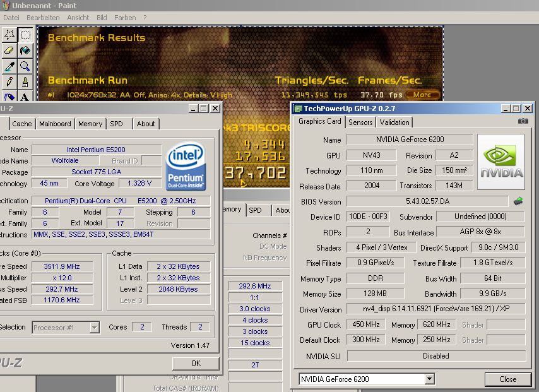Click the core speed value 3511.9 MHz
The height and width of the screenshot is (392, 539).
click(x=62, y=266)
